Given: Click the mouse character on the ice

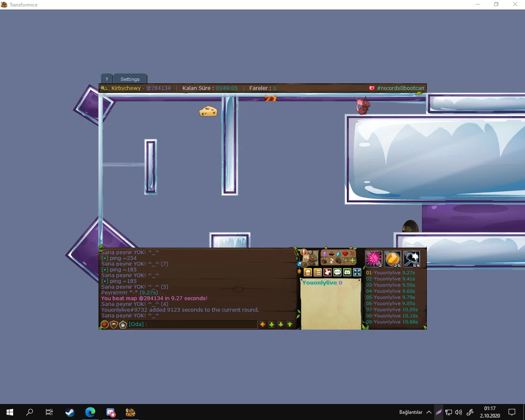Looking at the screenshot, I should [x=363, y=106].
